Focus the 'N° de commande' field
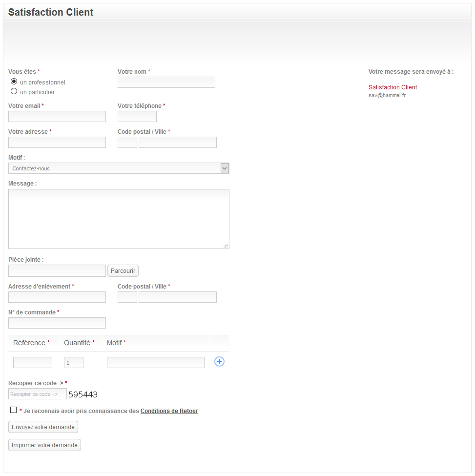Image resolution: width=475 pixels, height=476 pixels. pos(57,323)
